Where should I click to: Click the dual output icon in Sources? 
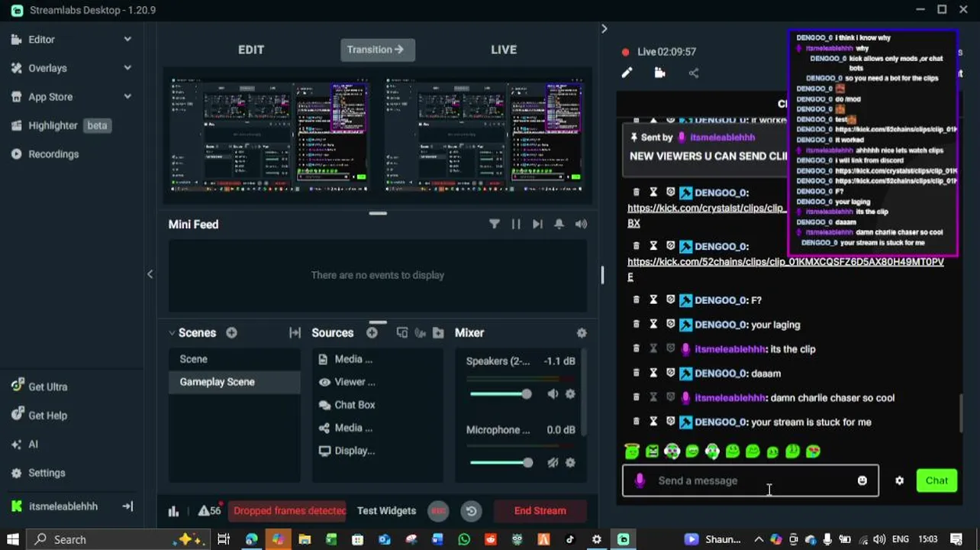click(x=402, y=333)
